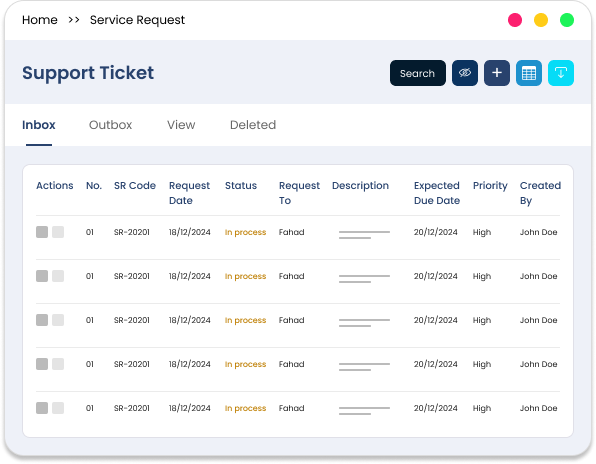Viewport: 596px width, 464px height.
Task: Open the Deleted tab
Action: coord(253,125)
